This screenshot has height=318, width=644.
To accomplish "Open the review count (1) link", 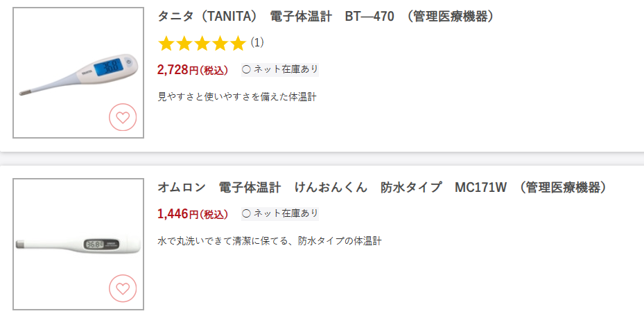I will tap(257, 43).
